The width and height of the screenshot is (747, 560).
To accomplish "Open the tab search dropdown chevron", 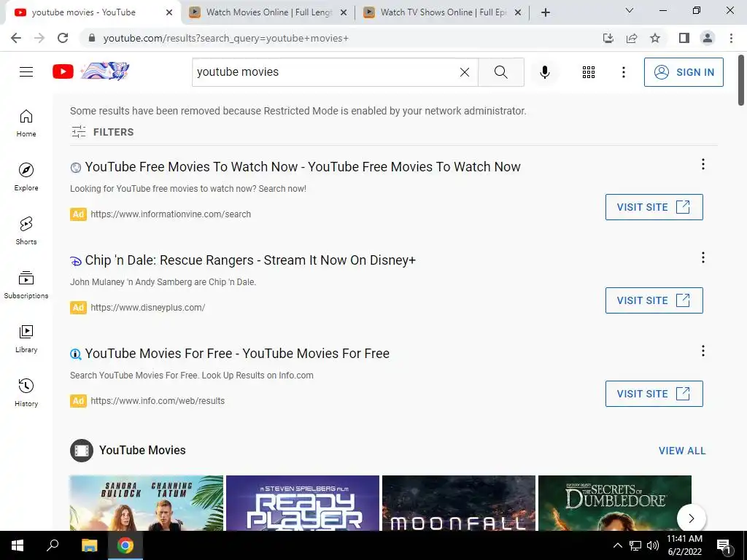I will coord(630,10).
